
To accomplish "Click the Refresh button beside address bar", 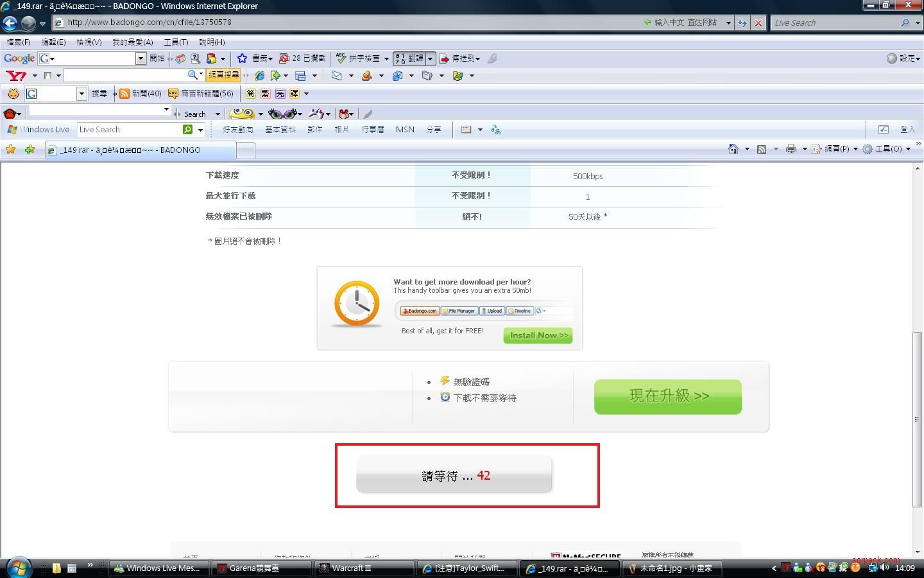I will [742, 22].
